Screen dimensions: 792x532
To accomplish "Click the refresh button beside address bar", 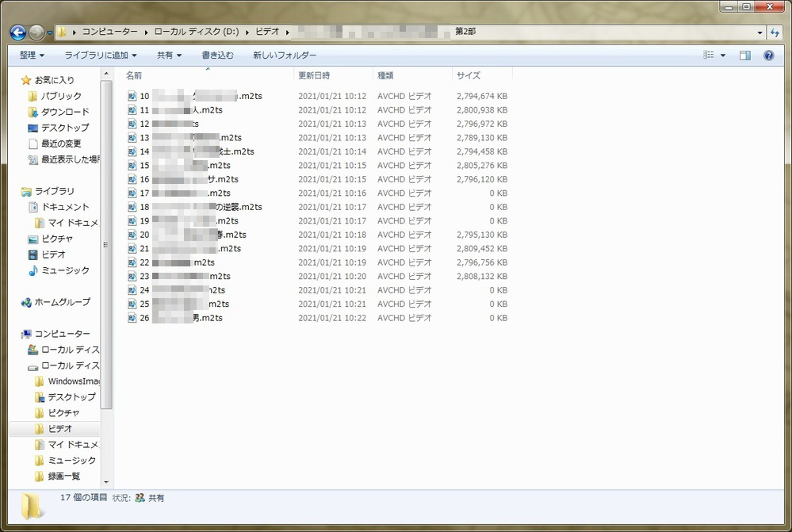I will coord(775,33).
